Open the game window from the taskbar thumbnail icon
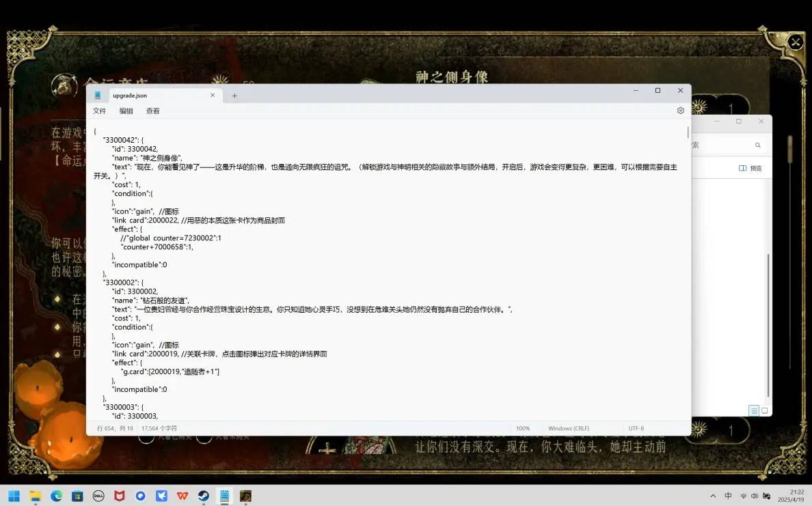The image size is (812, 506). tap(245, 496)
